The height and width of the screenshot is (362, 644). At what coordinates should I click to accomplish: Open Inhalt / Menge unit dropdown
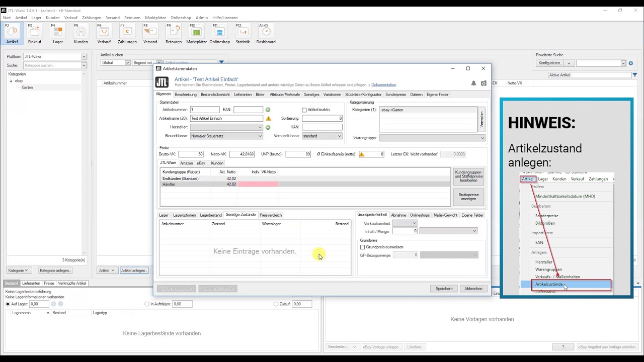click(x=448, y=231)
